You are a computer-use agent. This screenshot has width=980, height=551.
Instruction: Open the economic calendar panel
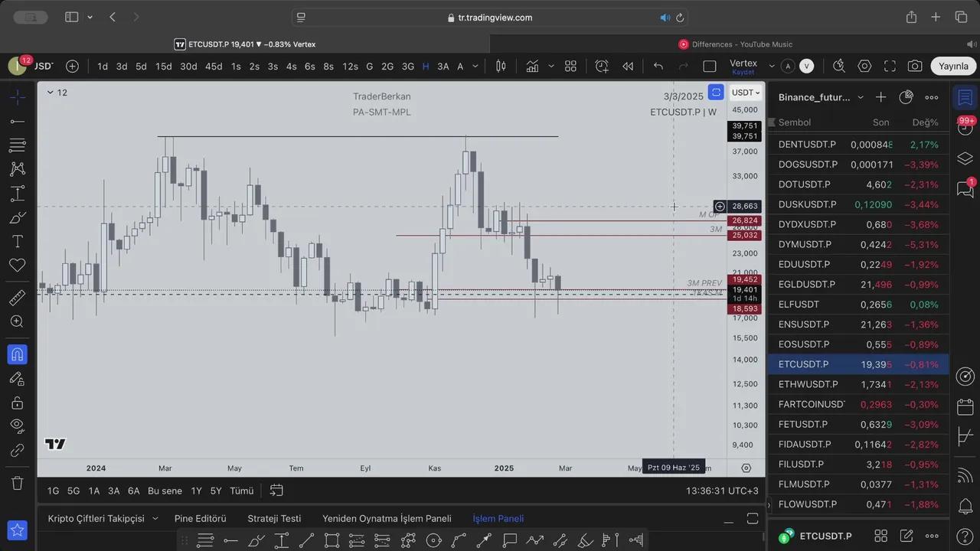(965, 406)
